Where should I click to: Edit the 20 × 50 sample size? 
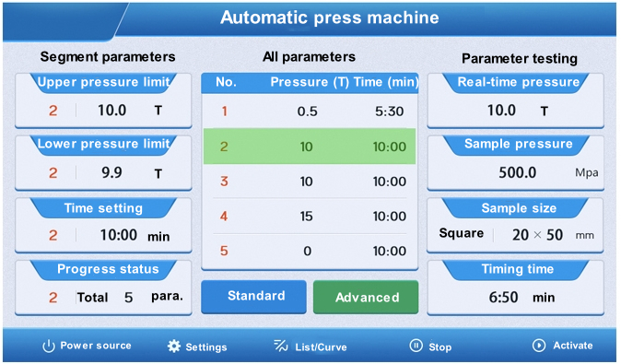click(x=537, y=235)
